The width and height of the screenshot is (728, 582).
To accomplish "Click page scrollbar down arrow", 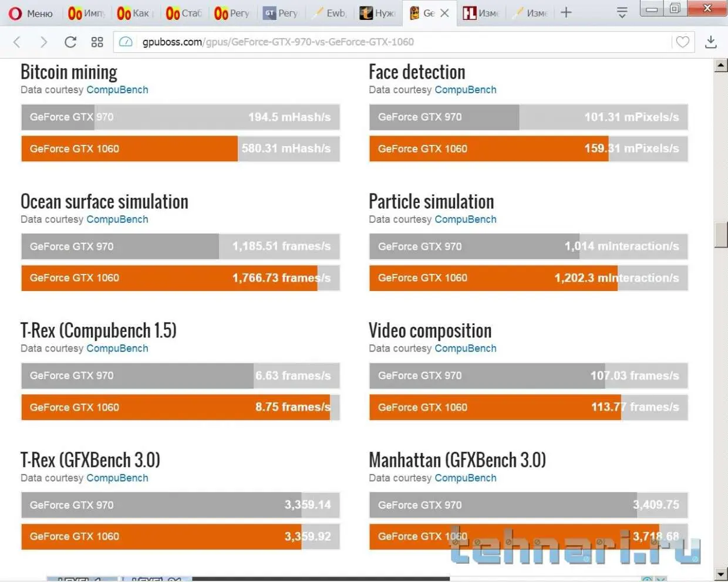I will point(721,574).
